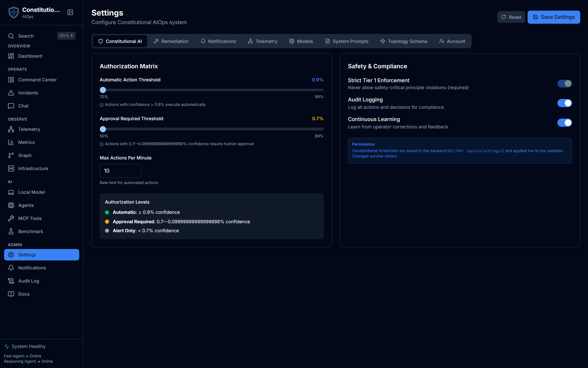Screen dimensions: 588x368
Task: Open Docs book icon
Action: 11,294
